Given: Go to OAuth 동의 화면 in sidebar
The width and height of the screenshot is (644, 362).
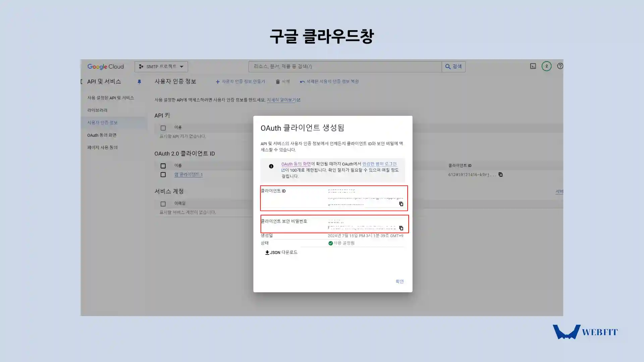Looking at the screenshot, I should (102, 135).
